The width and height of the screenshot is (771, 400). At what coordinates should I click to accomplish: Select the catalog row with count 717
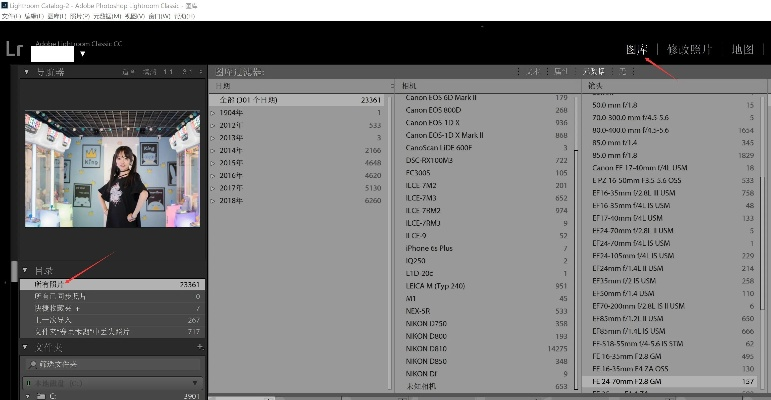[112, 332]
